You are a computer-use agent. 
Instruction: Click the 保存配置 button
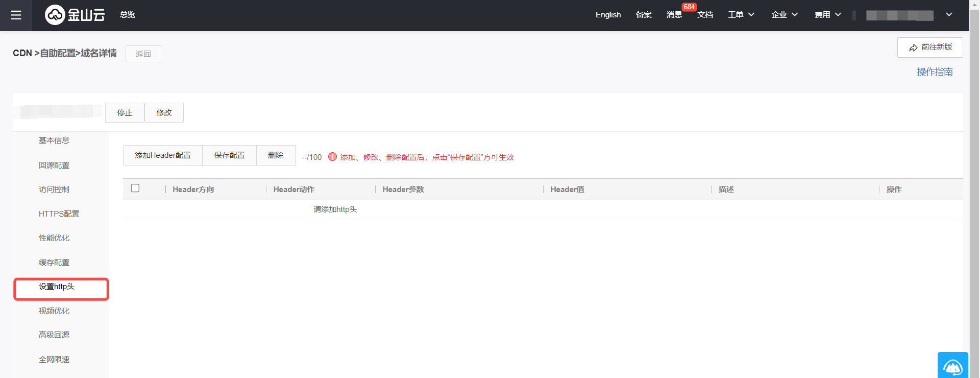[229, 155]
